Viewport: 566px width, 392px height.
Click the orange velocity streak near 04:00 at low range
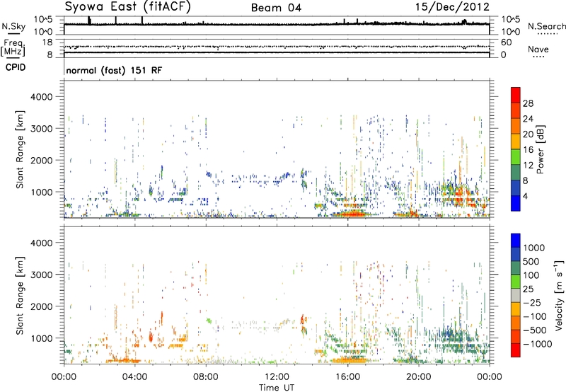click(x=122, y=360)
